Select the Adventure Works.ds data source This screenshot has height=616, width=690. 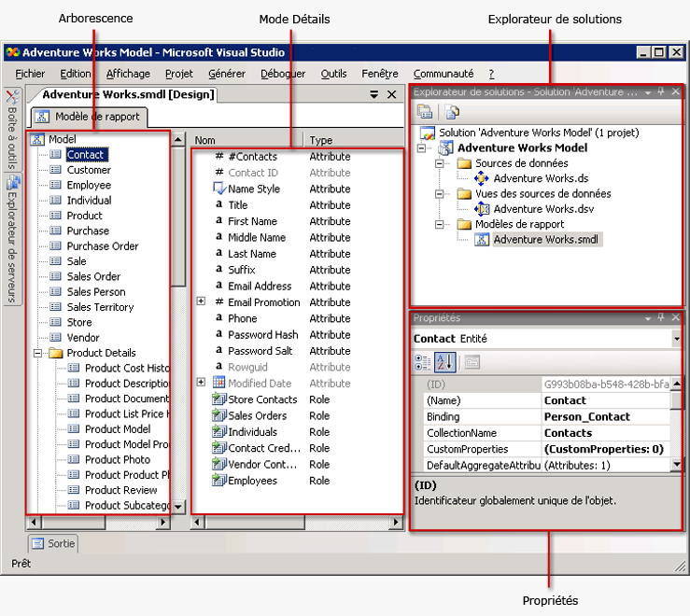tap(541, 178)
